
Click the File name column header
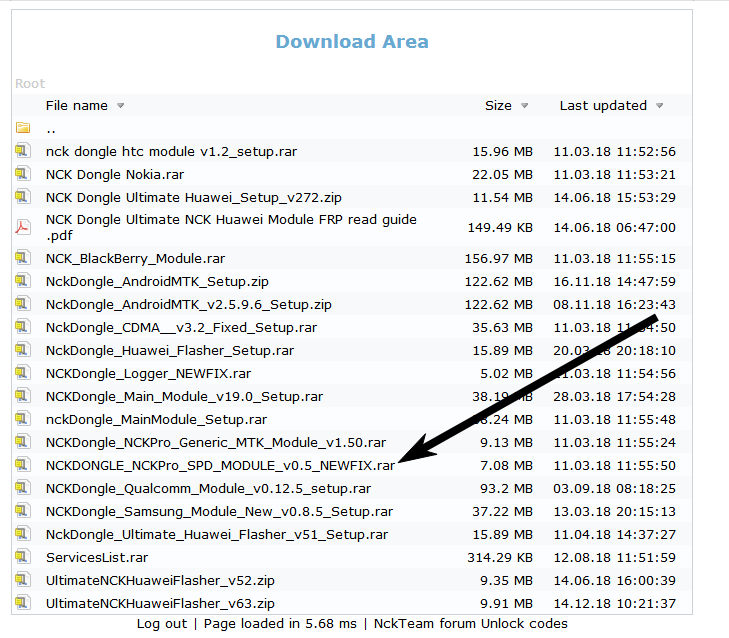coord(77,106)
